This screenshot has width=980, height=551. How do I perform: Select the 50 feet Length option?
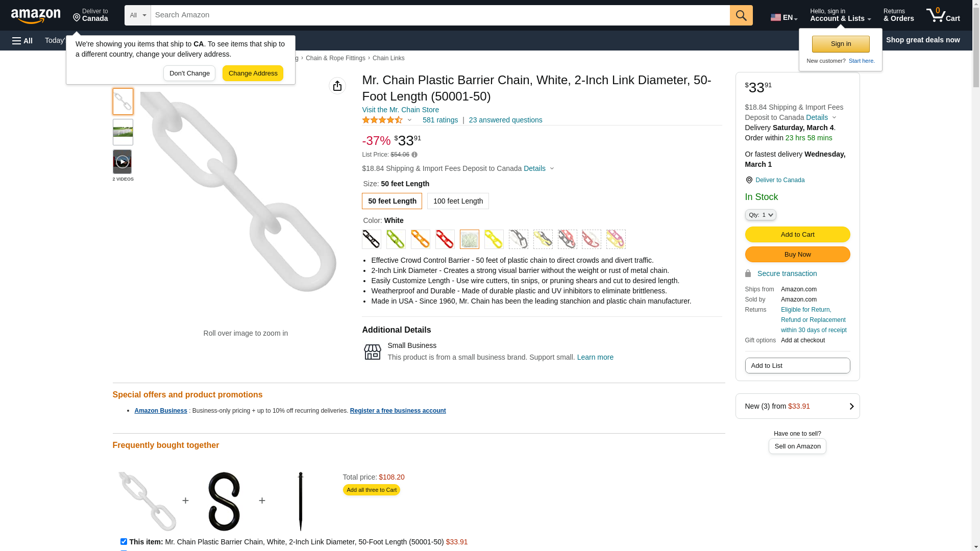coord(392,201)
